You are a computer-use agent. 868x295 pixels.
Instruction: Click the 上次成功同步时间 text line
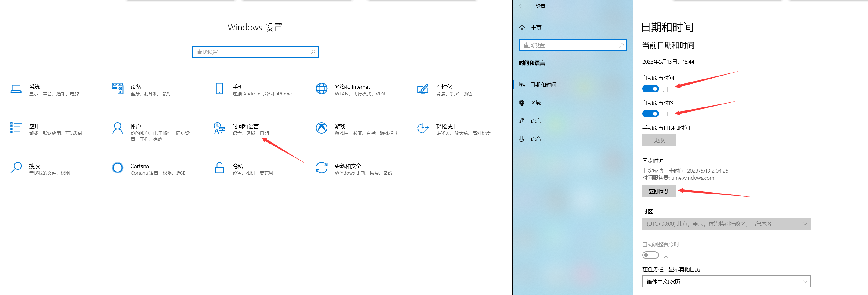tap(685, 171)
